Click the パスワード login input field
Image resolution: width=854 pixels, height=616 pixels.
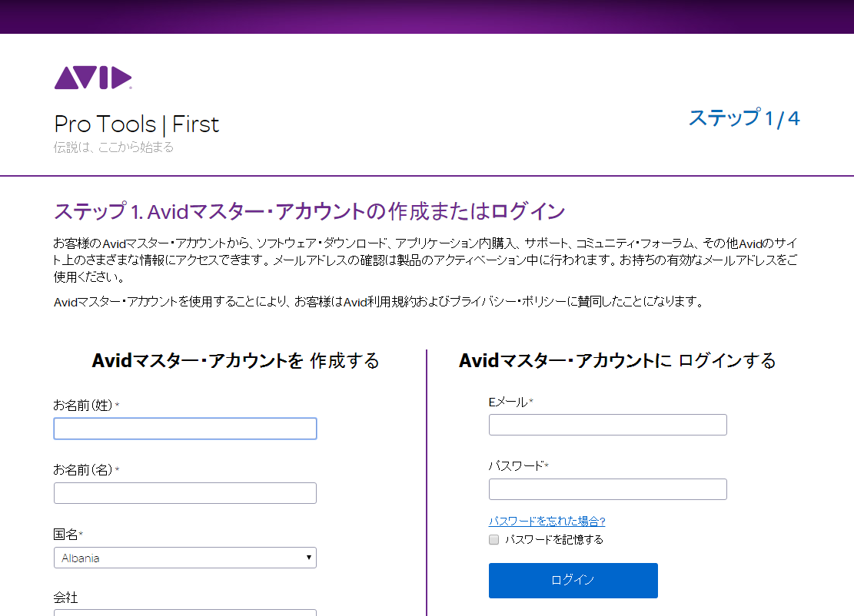(608, 489)
